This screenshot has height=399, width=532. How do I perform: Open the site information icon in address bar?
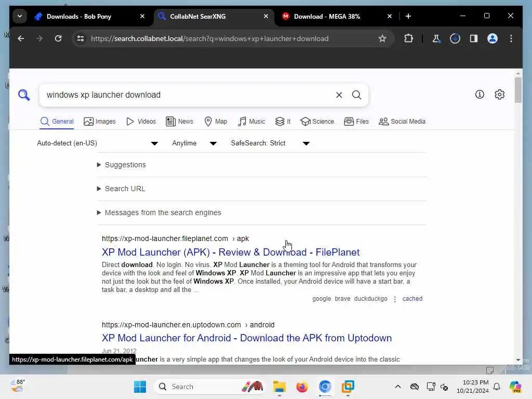[81, 38]
